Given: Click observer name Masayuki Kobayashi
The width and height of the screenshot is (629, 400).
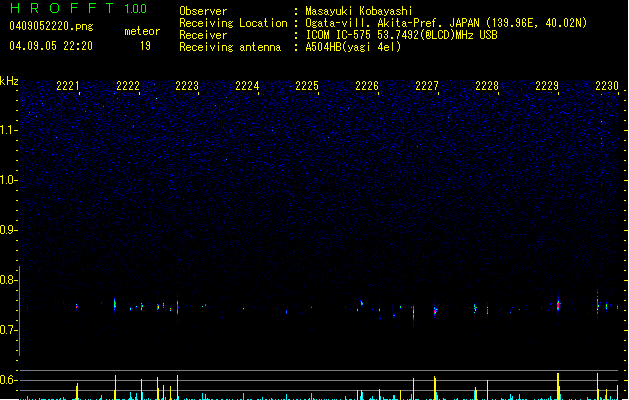Looking at the screenshot, I should click(358, 11).
